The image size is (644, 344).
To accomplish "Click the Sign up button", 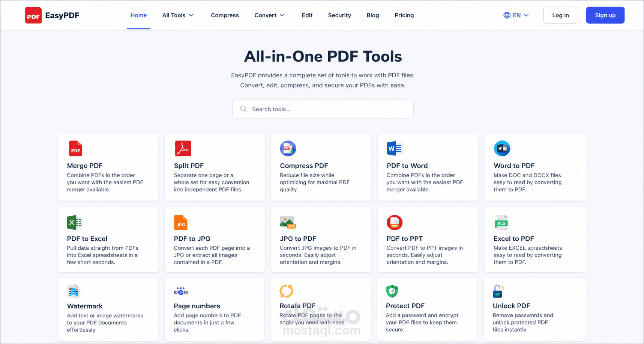I will point(605,15).
